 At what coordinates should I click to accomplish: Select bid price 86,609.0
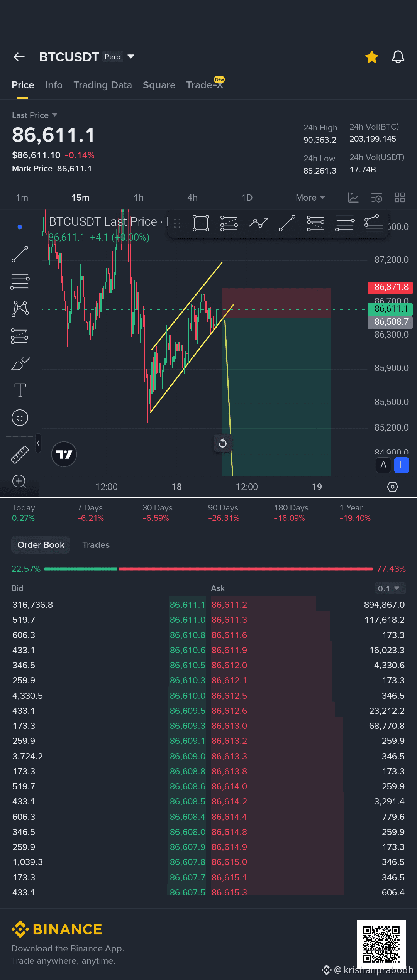pyautogui.click(x=187, y=756)
